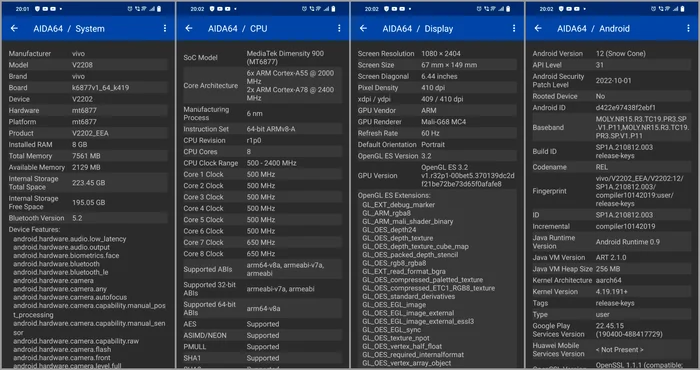
Task: Click GL_ARM_mali_shader_binary extension entry
Action: coord(408,221)
